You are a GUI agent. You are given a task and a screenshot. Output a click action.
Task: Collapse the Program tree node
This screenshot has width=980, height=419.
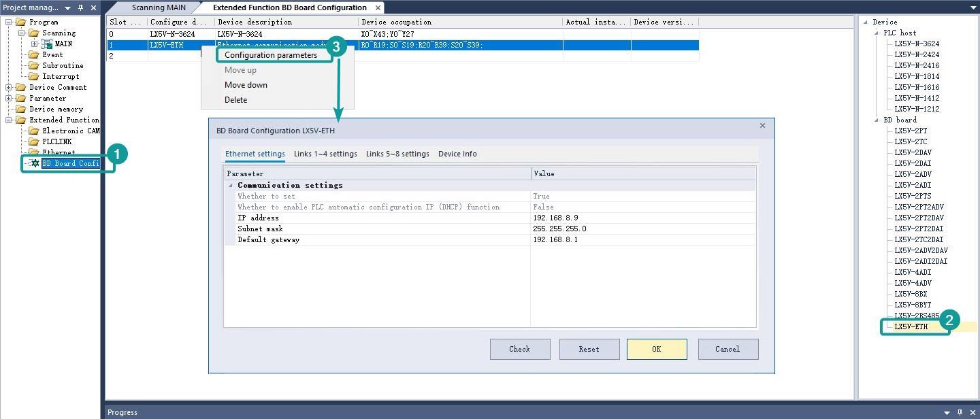[9, 22]
